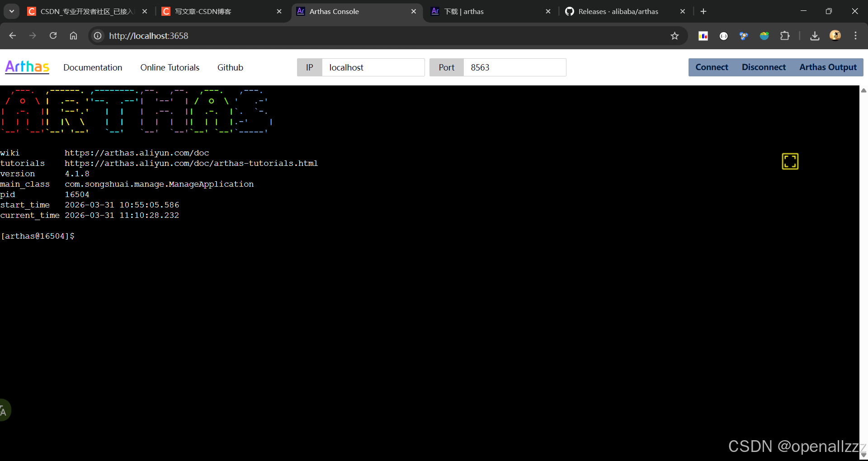Open the blue paw extension icon
Image resolution: width=868 pixels, height=461 pixels.
744,36
